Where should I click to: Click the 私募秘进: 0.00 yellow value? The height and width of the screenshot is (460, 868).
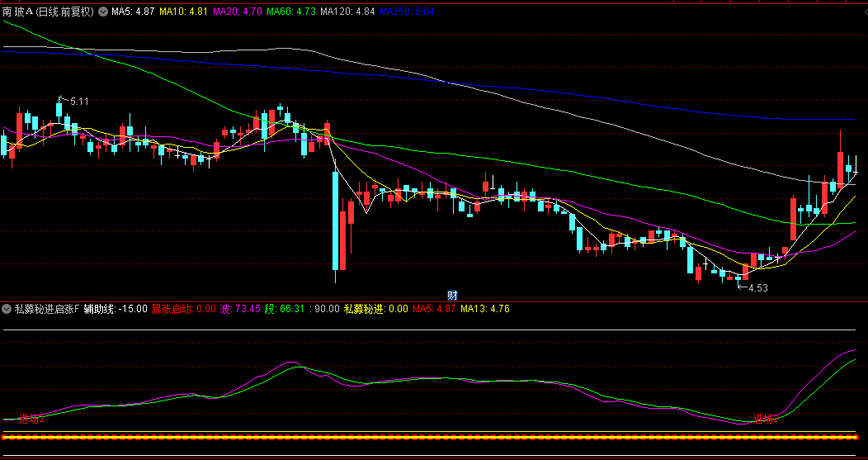[376, 309]
